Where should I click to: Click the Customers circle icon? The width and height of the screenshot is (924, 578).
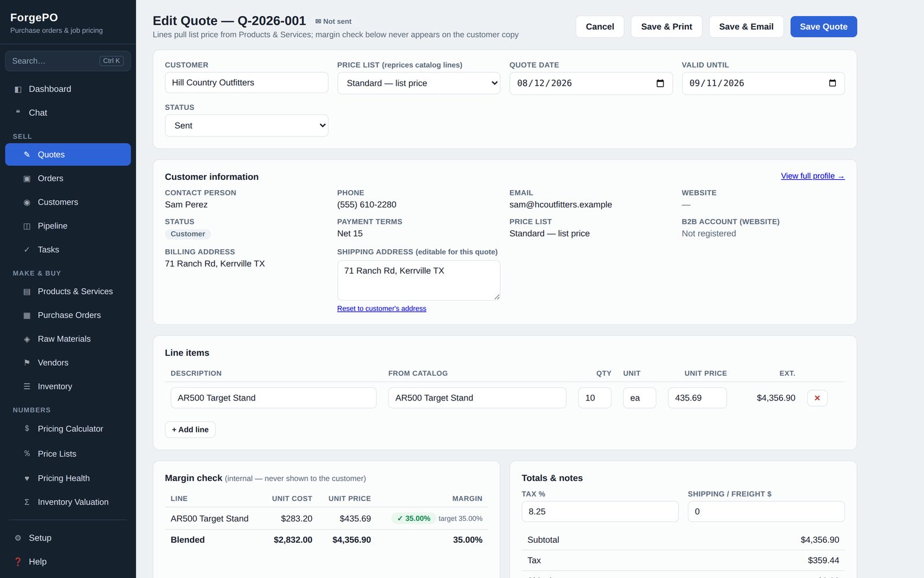(x=27, y=202)
